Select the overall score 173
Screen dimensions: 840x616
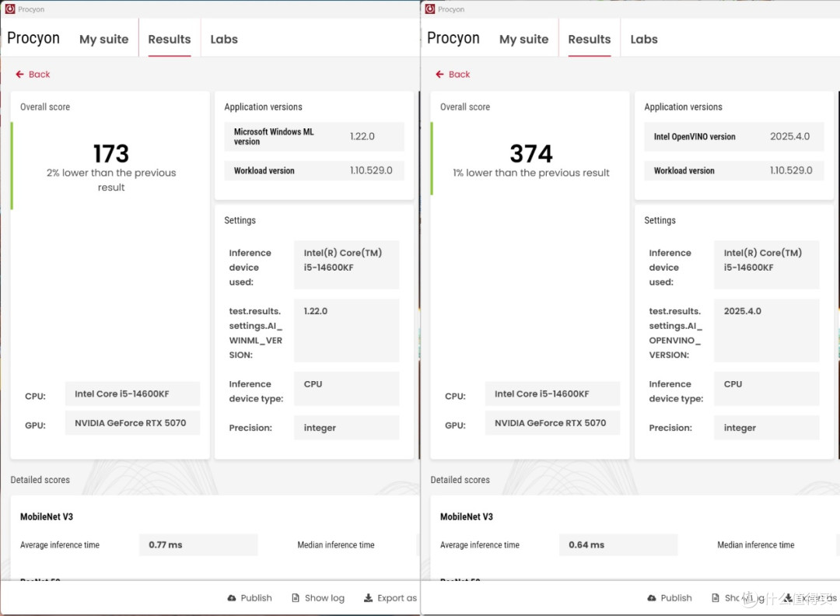[x=111, y=154]
